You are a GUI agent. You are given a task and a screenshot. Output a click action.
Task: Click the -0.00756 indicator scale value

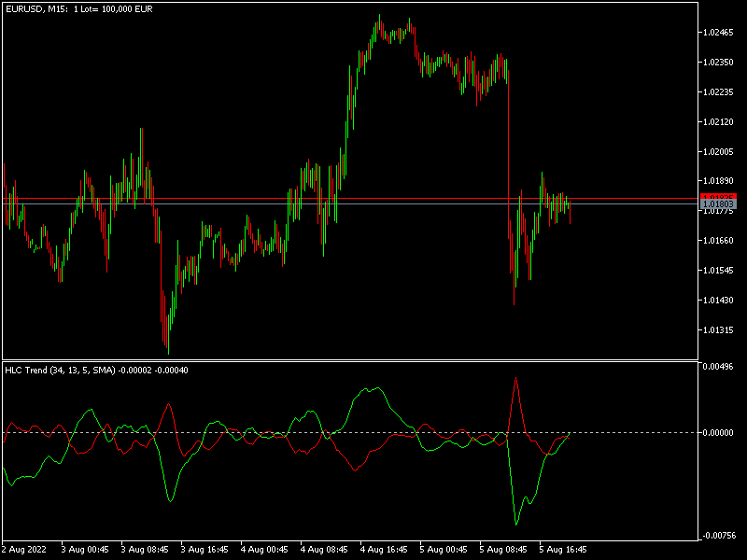tap(718, 536)
